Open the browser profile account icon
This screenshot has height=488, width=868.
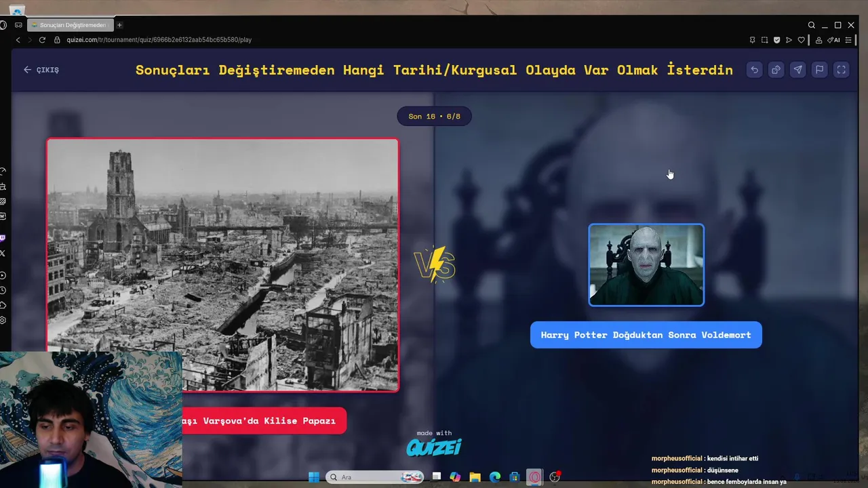point(818,40)
